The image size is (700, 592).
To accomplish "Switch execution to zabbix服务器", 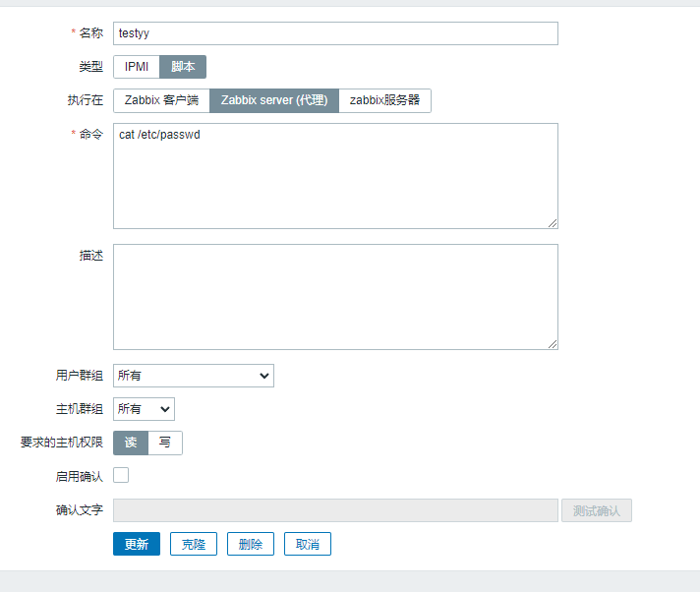I will [x=384, y=100].
